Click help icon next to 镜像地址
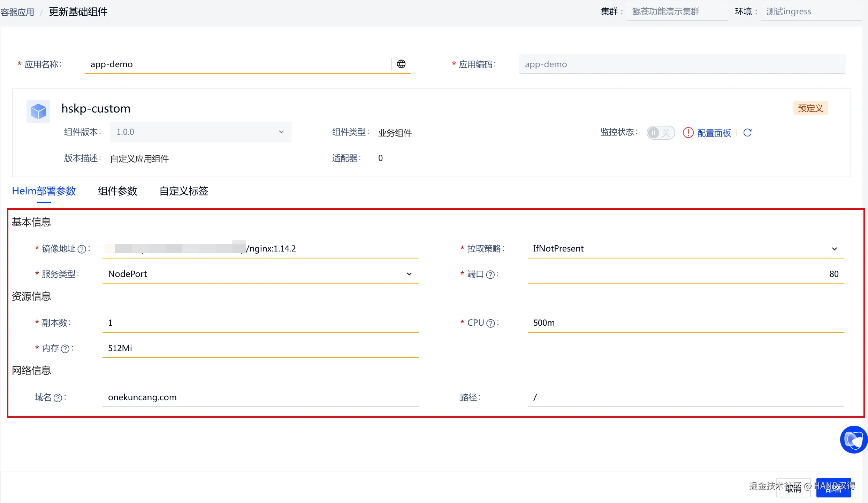The height and width of the screenshot is (503, 868). click(82, 249)
